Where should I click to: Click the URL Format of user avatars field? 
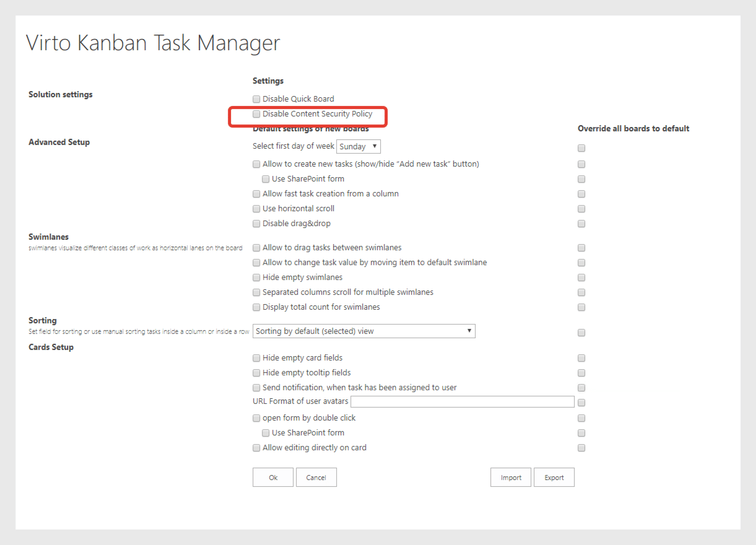(463, 401)
